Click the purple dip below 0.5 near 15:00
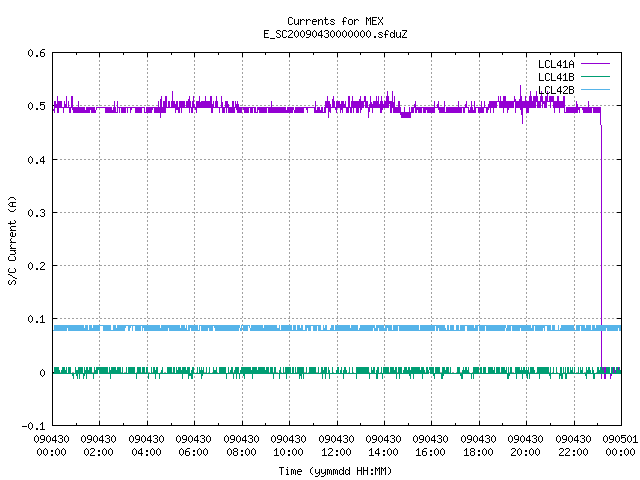Image resolution: width=640 pixels, height=480 pixels. (406, 115)
